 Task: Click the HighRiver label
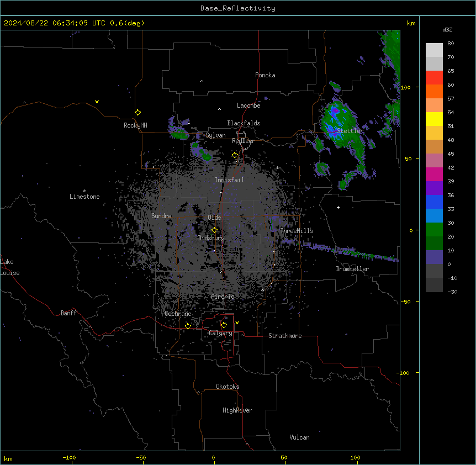[237, 410]
